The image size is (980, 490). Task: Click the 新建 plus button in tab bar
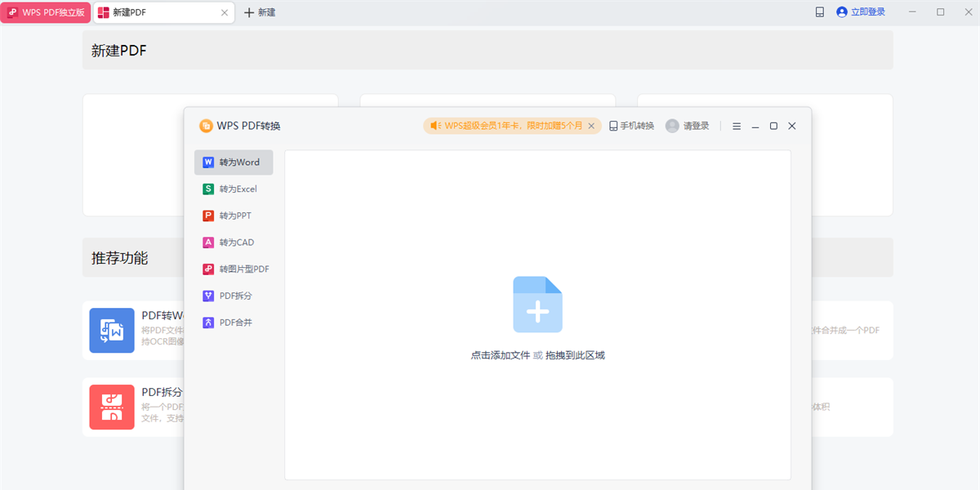coord(260,12)
